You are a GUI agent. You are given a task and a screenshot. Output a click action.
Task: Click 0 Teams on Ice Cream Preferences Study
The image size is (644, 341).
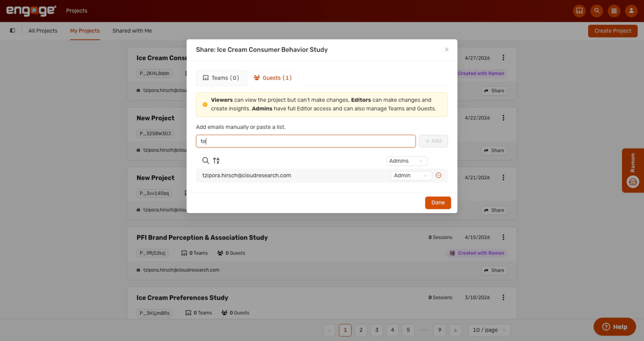pos(199,313)
